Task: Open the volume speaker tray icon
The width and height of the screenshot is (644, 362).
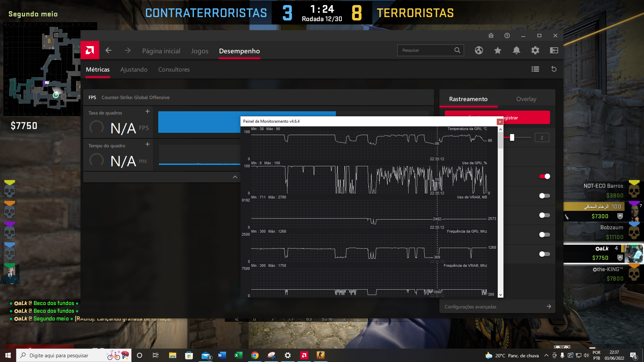Action: point(586,355)
